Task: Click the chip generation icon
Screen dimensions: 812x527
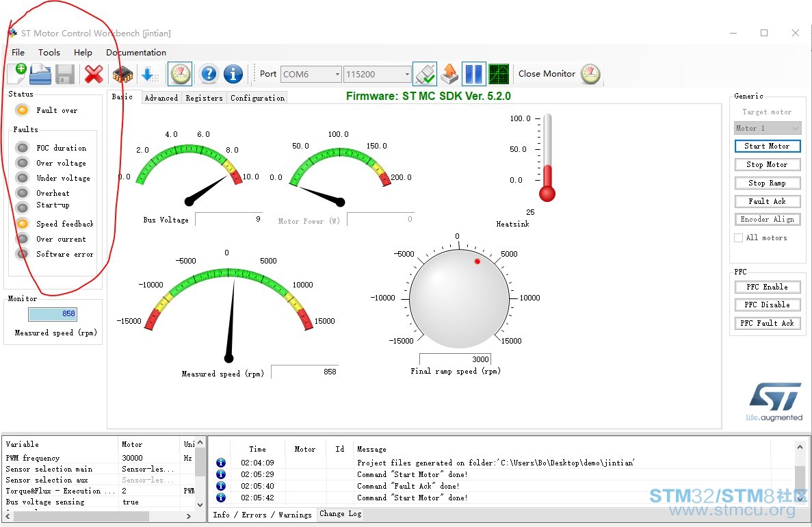Action: [122, 75]
